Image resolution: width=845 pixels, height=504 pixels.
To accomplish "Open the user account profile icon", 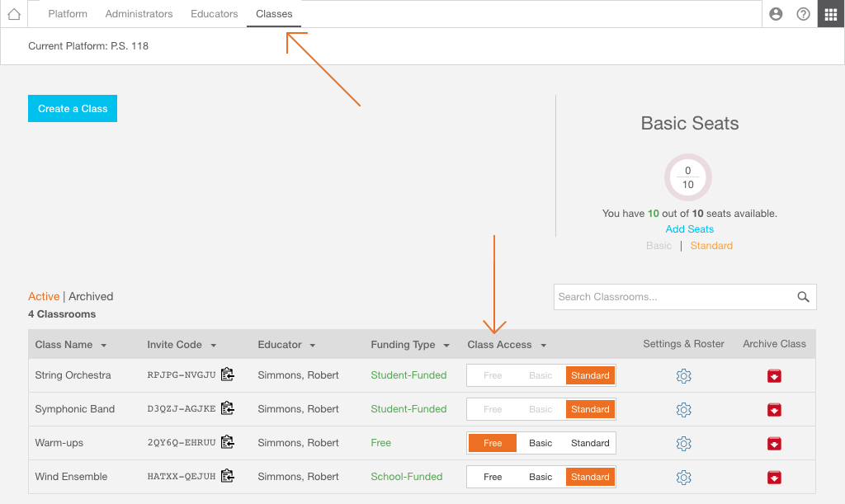I will point(776,14).
